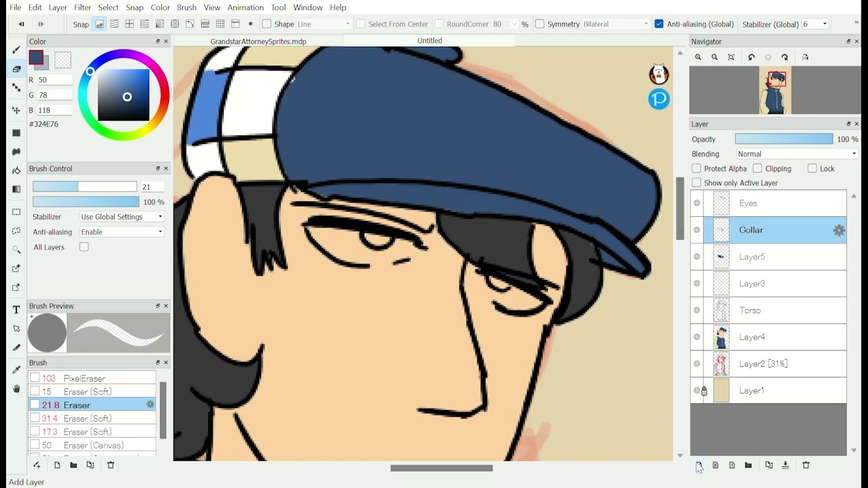The width and height of the screenshot is (868, 488).
Task: Enable the concentric circle snap
Action: [x=175, y=24]
